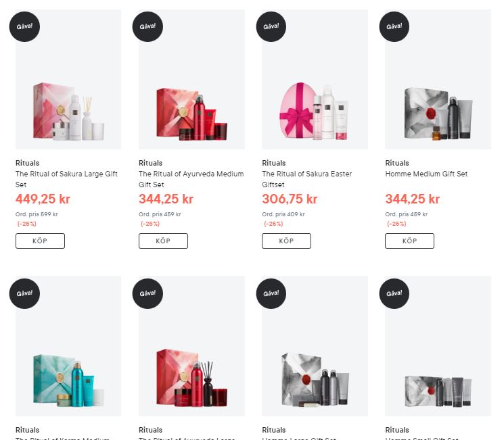Screen dimensions: 504x440
Task: Click the Gåva! badge on Ayurveda Medium Gift Set
Action: point(147,26)
